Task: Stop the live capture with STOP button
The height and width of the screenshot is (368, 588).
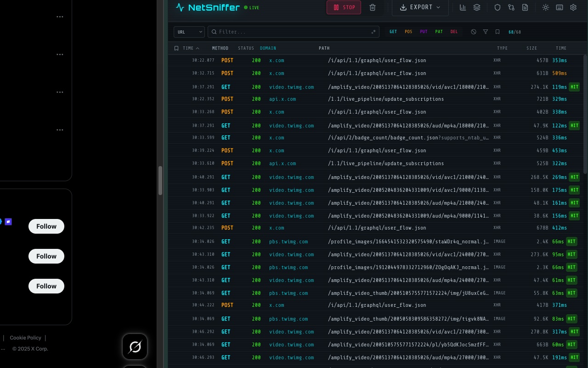Action: point(344,7)
